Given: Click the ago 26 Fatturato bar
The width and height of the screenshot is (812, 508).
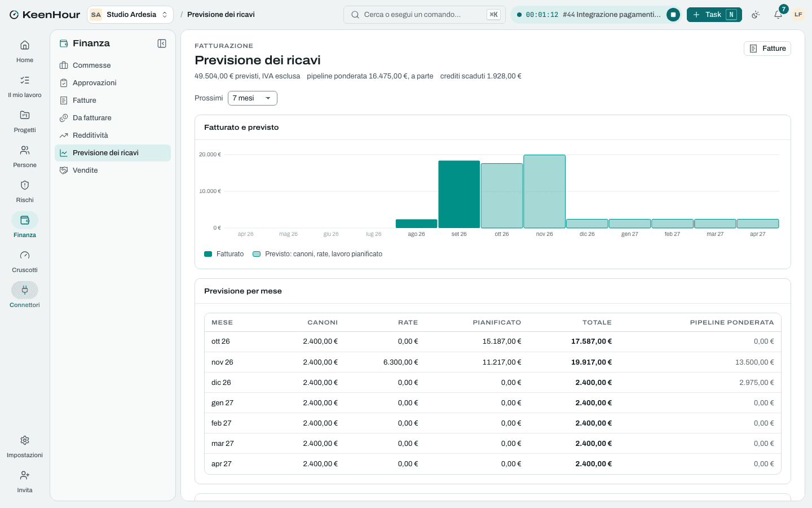Looking at the screenshot, I should click(x=417, y=224).
